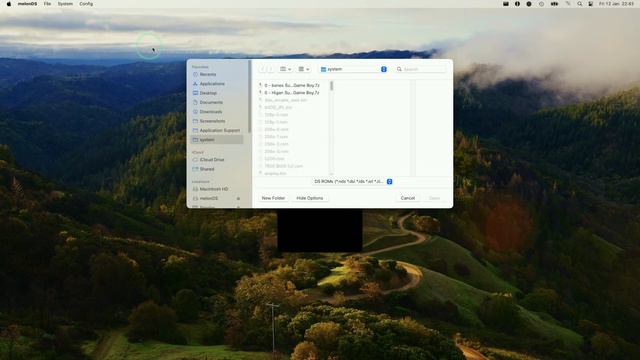Open Spotlight search in menu bar
Image resolution: width=640 pixels, height=360 pixels.
point(580,4)
